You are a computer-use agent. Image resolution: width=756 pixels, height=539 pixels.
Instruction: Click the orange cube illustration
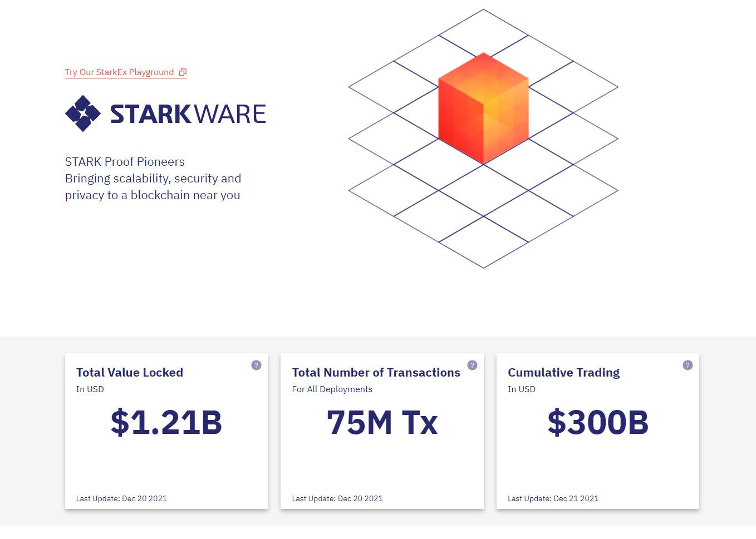point(483,108)
